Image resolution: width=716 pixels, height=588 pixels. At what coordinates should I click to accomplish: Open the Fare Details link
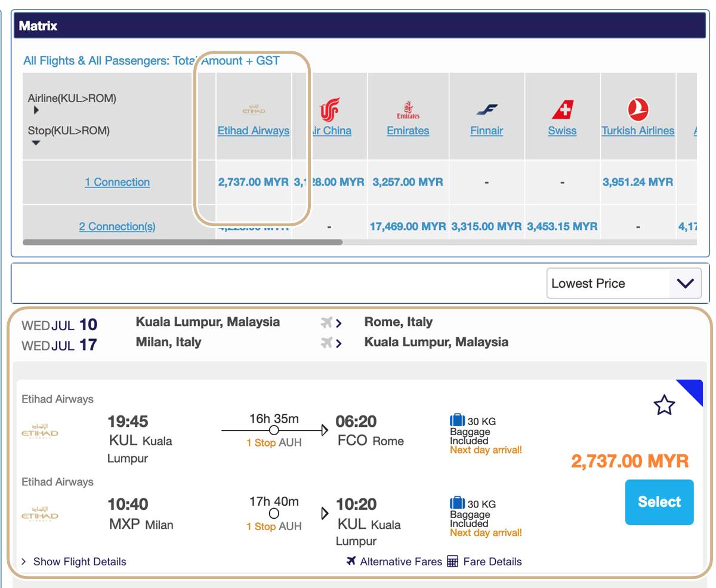click(x=492, y=561)
